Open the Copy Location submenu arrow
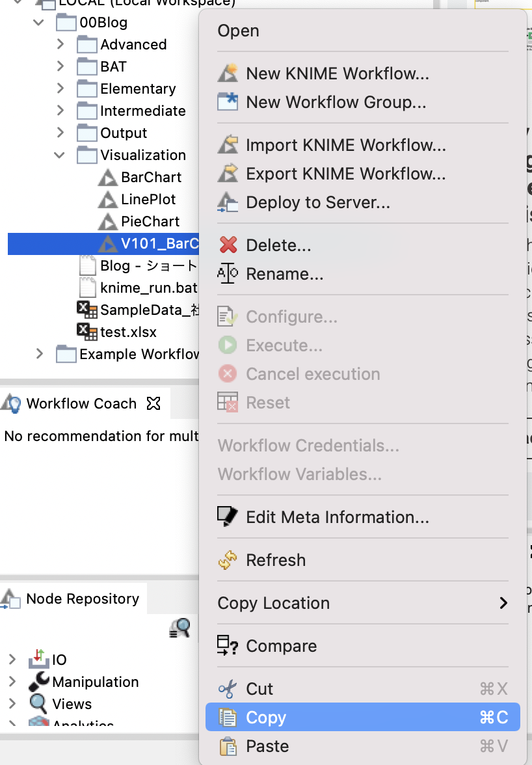The width and height of the screenshot is (532, 765). (503, 603)
